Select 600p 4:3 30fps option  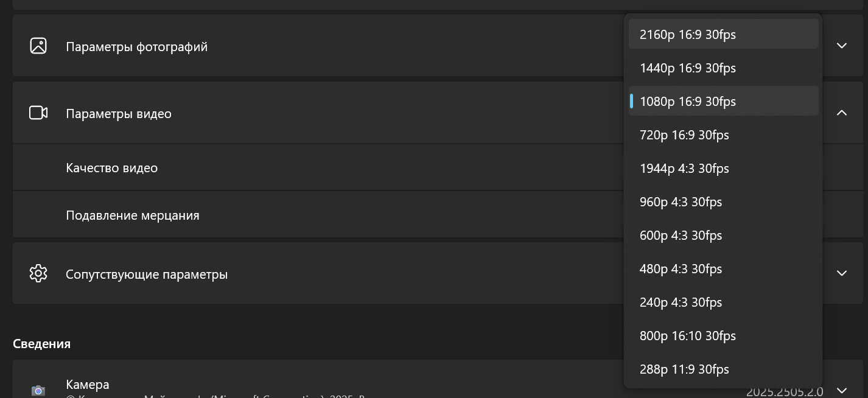click(723, 235)
